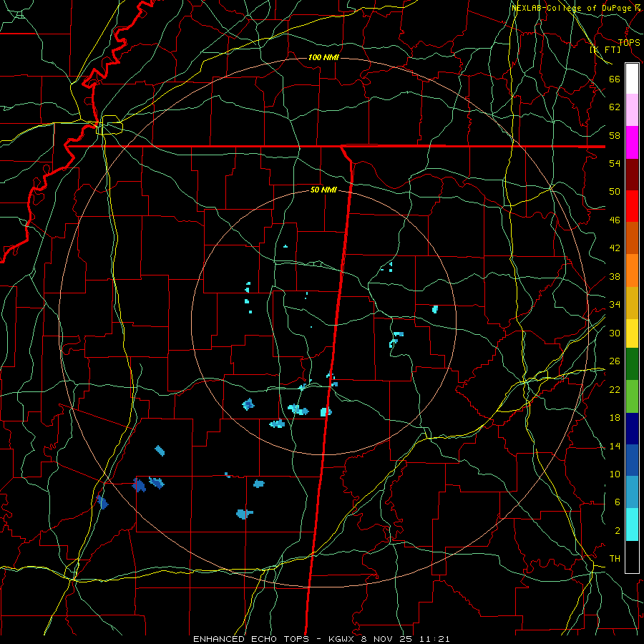Click the navy blue legend band
The height and width of the screenshot is (644, 644).
pos(632,429)
